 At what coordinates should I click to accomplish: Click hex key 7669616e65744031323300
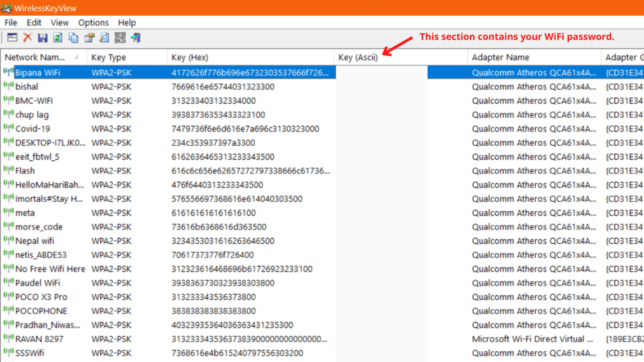[223, 87]
